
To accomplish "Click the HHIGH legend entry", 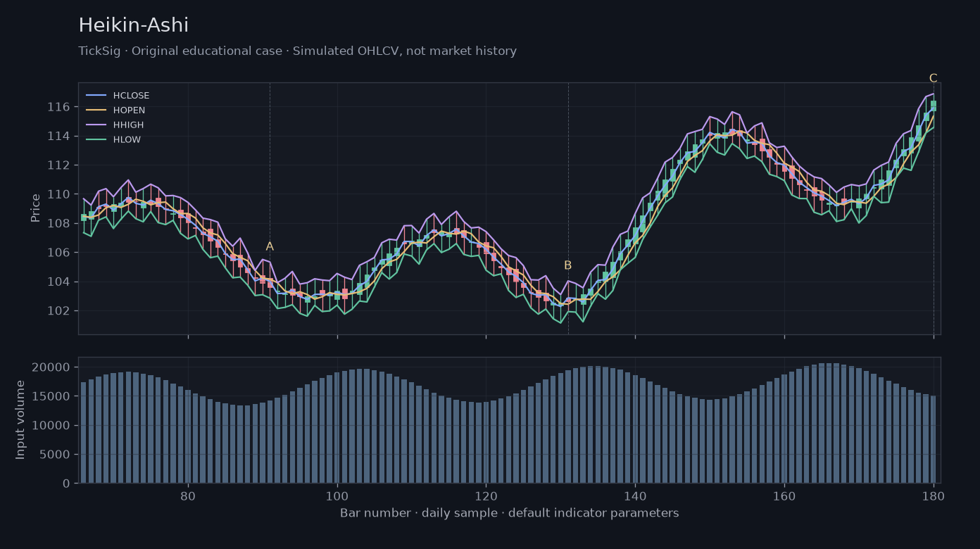I will click(x=115, y=125).
